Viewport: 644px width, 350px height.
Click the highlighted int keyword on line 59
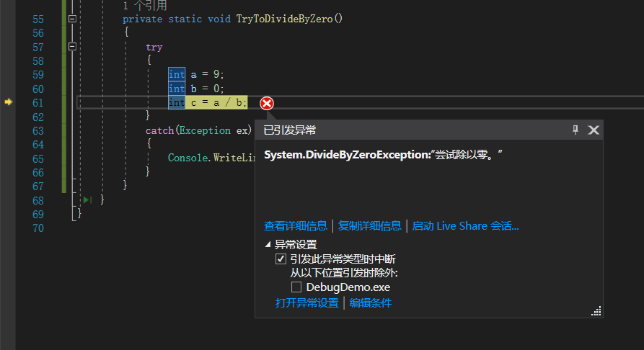point(176,74)
